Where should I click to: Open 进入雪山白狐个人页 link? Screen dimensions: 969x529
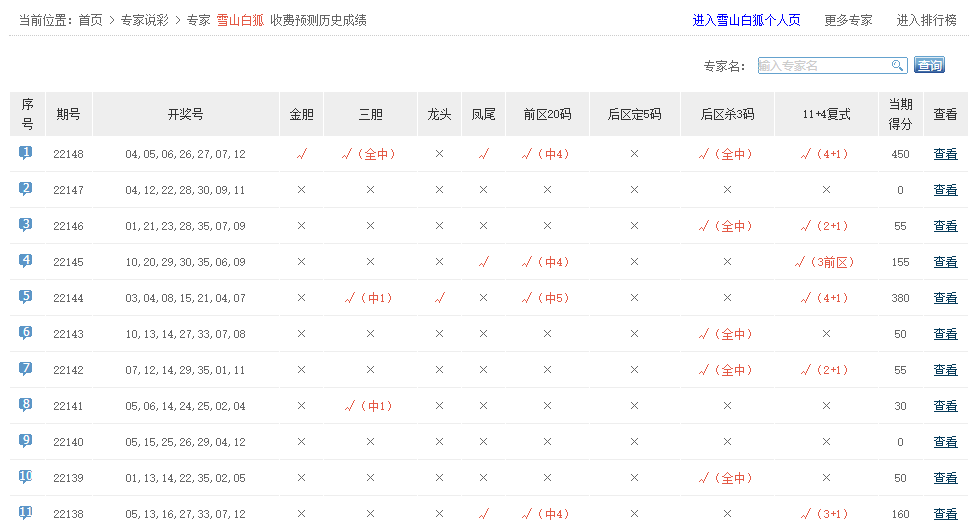(x=746, y=20)
